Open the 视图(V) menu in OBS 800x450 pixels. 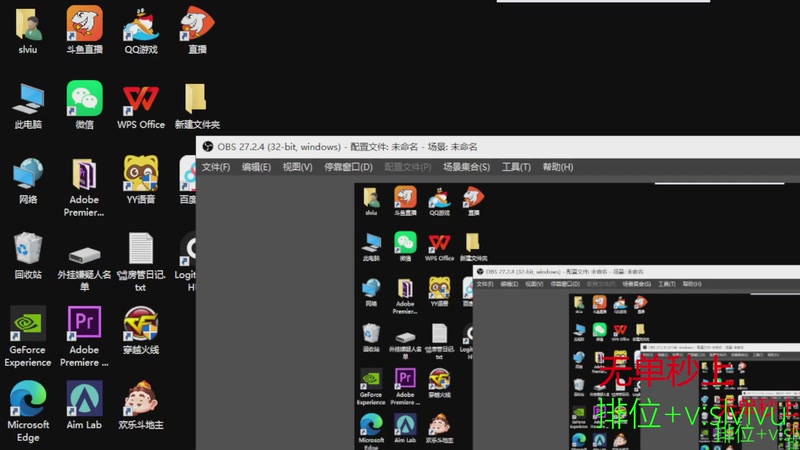pos(297,167)
